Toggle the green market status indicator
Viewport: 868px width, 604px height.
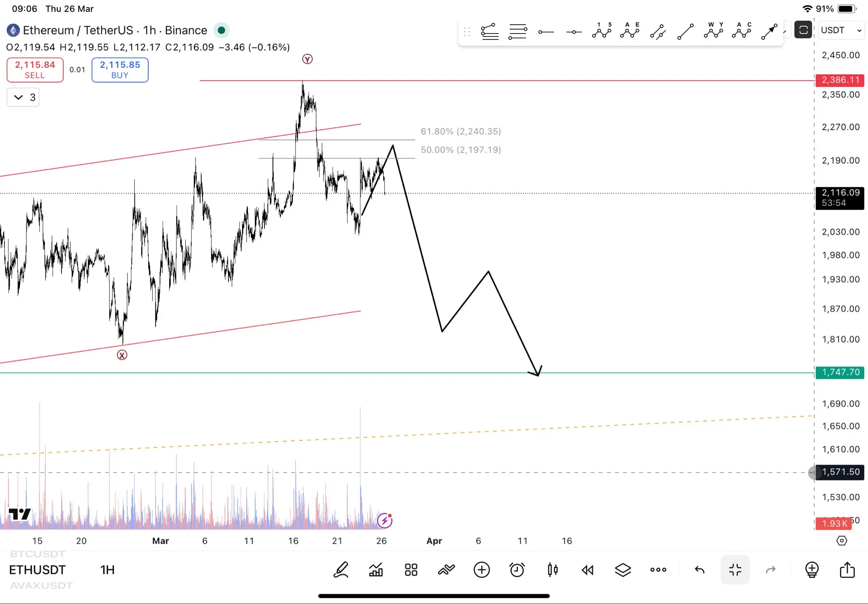click(x=221, y=30)
